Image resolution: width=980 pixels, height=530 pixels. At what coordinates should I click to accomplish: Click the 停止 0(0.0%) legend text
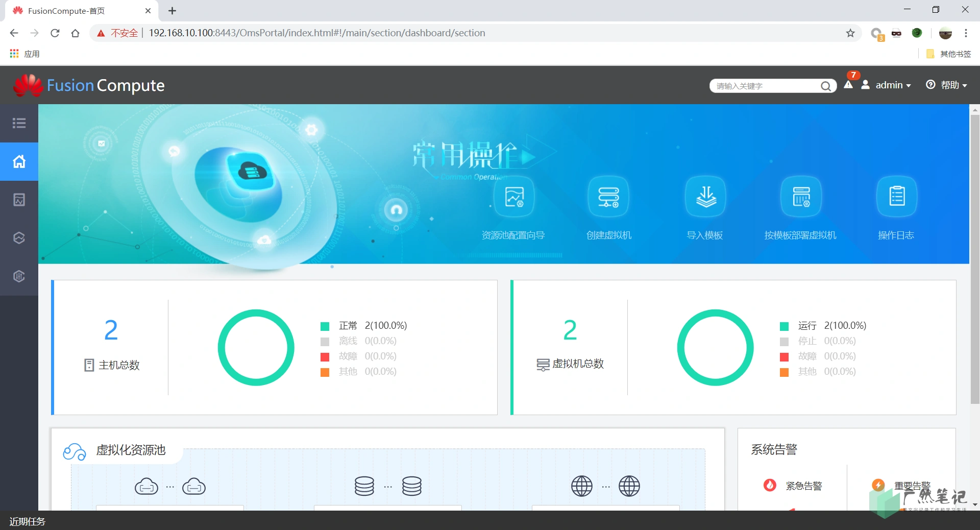point(827,341)
